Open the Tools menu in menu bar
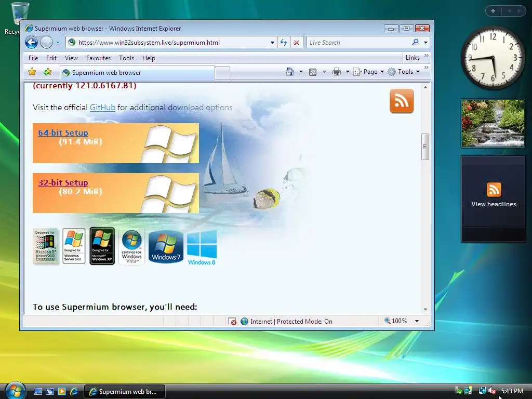This screenshot has width=532, height=399. 127,58
